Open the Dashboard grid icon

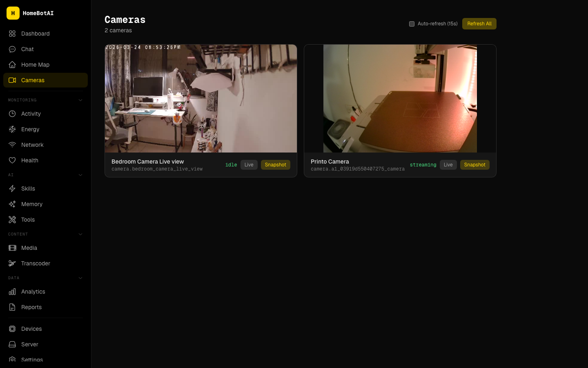tap(12, 34)
